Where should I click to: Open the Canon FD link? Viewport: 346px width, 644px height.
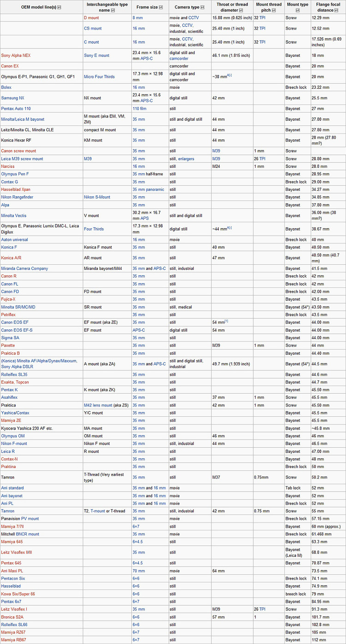pos(10,292)
